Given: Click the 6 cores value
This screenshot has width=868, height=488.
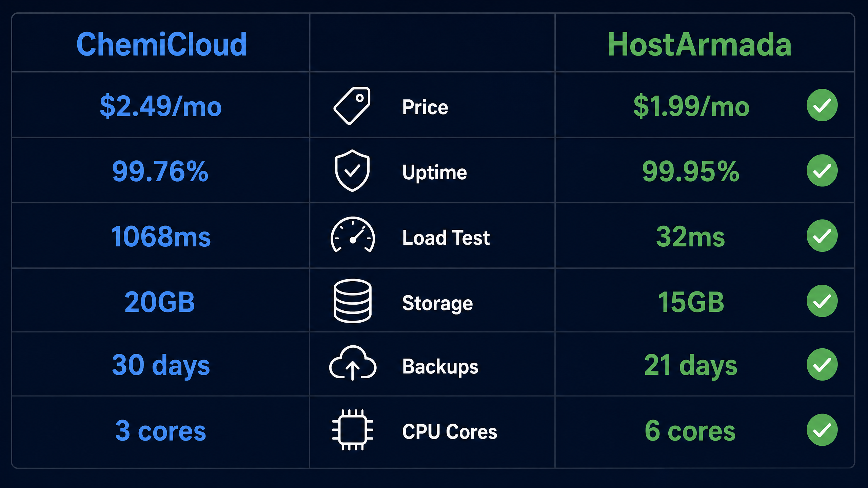Looking at the screenshot, I should [x=690, y=430].
